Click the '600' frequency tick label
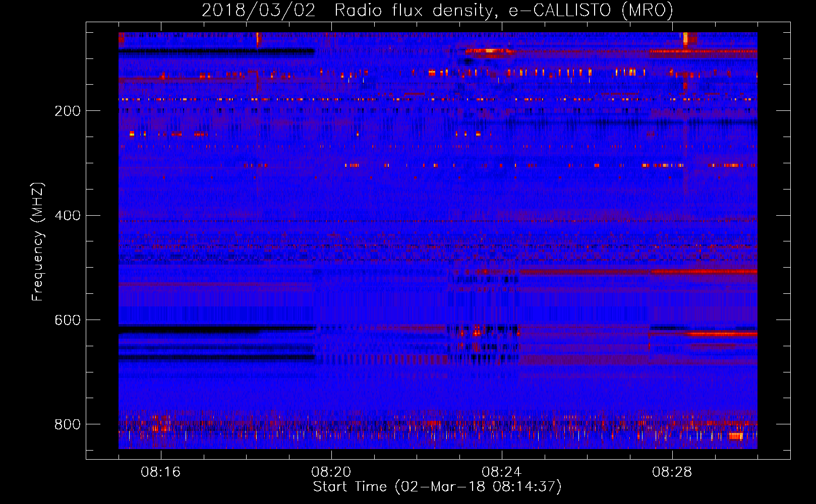Image resolution: width=816 pixels, height=504 pixels. 68,320
